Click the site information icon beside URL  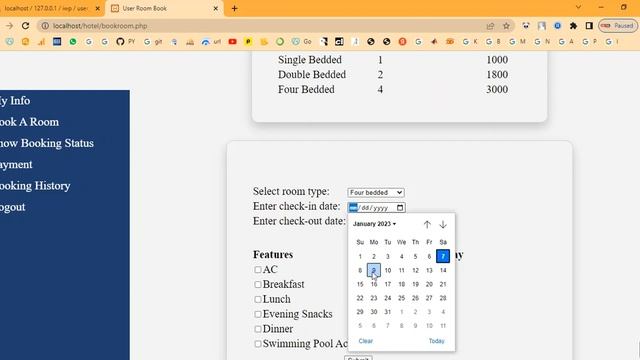pyautogui.click(x=45, y=26)
